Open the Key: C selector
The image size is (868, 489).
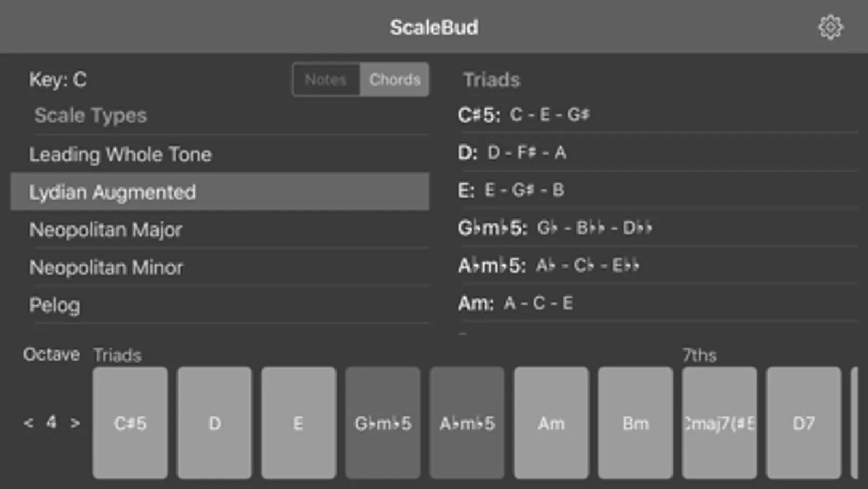click(x=58, y=80)
